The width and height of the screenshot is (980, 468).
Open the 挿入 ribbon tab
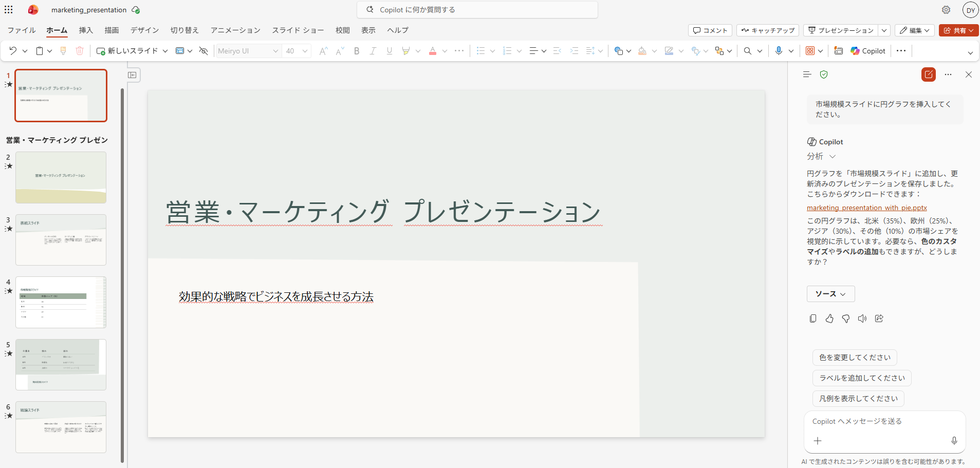point(86,30)
